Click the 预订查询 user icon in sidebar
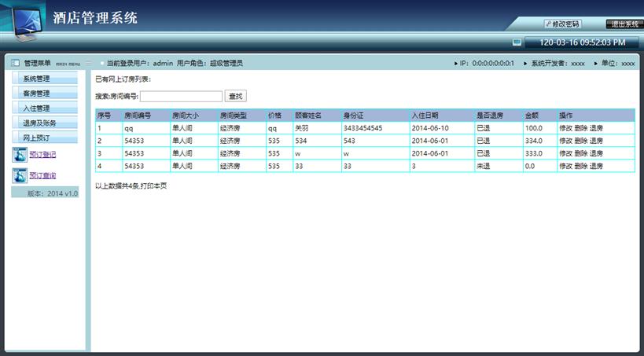This screenshot has width=644, height=356. pyautogui.click(x=20, y=176)
